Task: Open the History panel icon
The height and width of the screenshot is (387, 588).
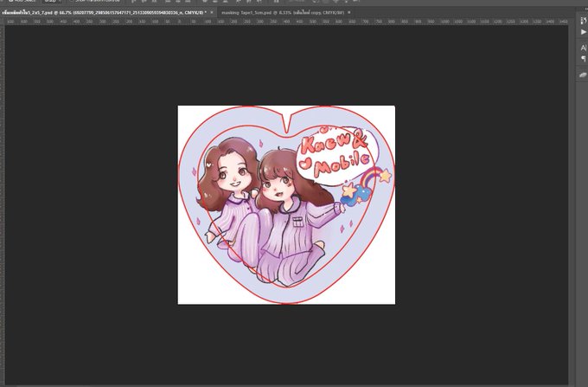Action: (583, 21)
